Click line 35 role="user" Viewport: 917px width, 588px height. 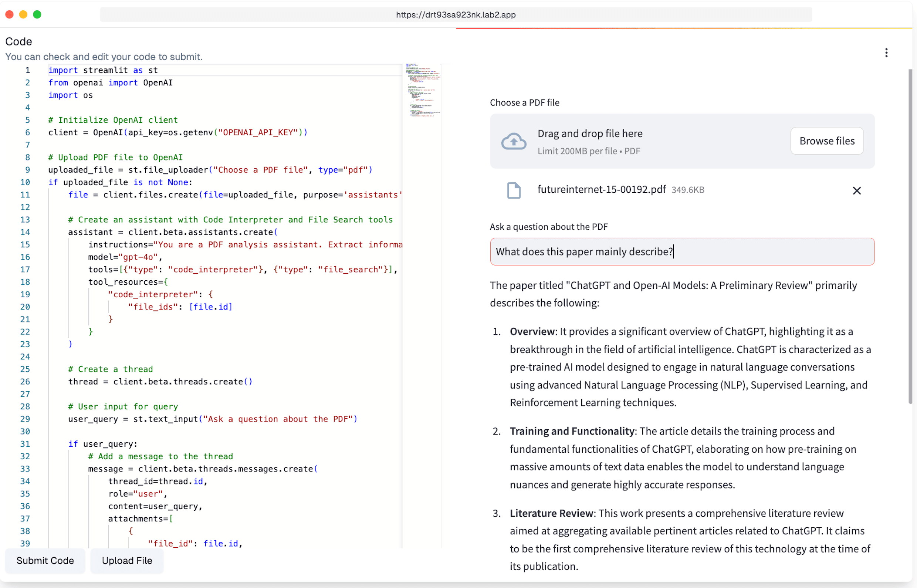pyautogui.click(x=138, y=494)
